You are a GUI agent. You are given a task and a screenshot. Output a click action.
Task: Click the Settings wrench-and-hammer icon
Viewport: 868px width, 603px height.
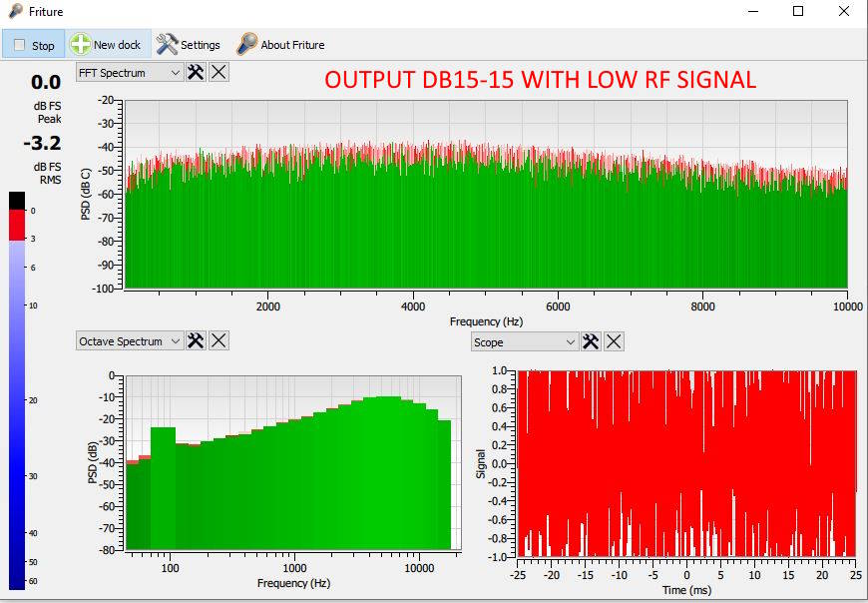[x=167, y=44]
